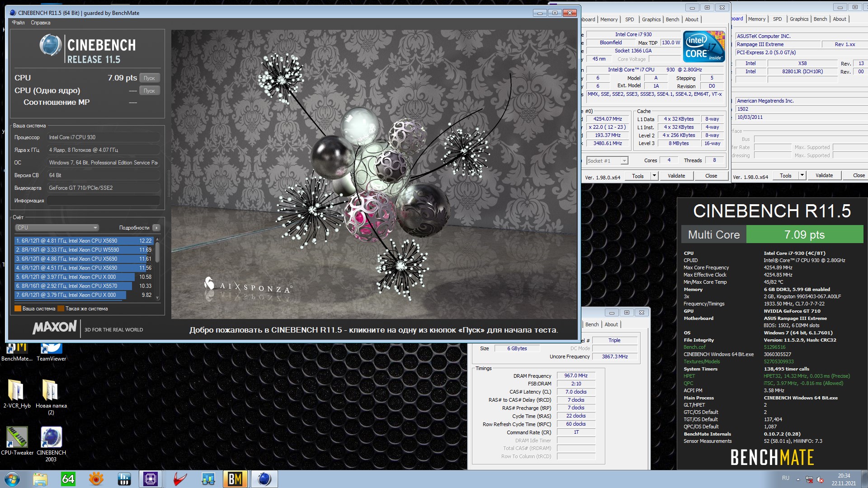Open the CPU ranking type dropdown
This screenshot has height=488, width=868.
click(x=57, y=228)
